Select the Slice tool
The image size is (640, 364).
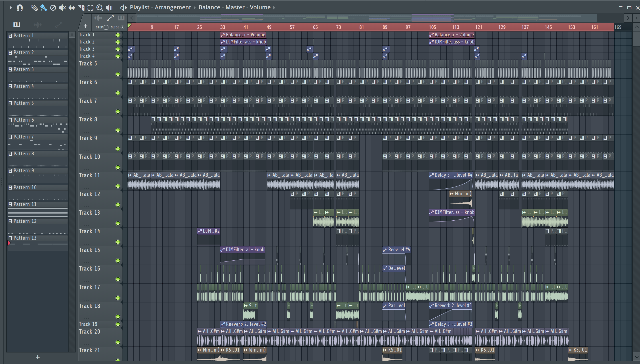pyautogui.click(x=81, y=8)
